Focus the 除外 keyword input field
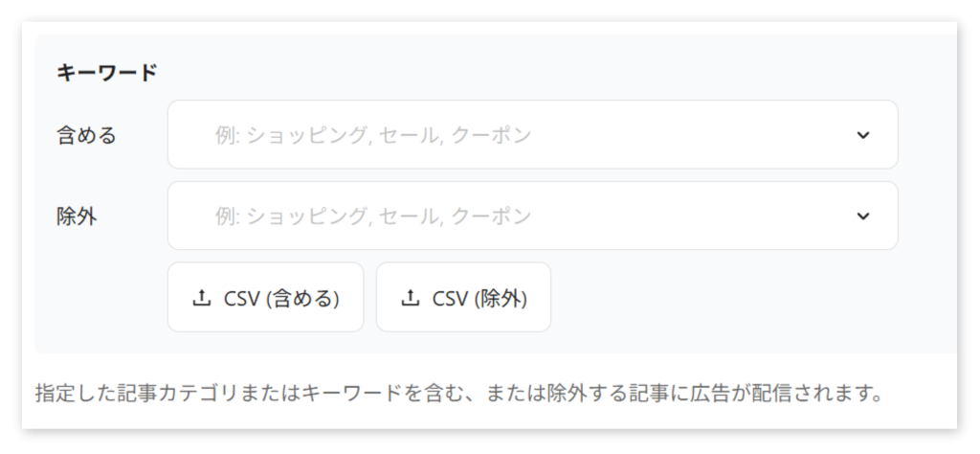The image size is (980, 454). click(x=532, y=216)
